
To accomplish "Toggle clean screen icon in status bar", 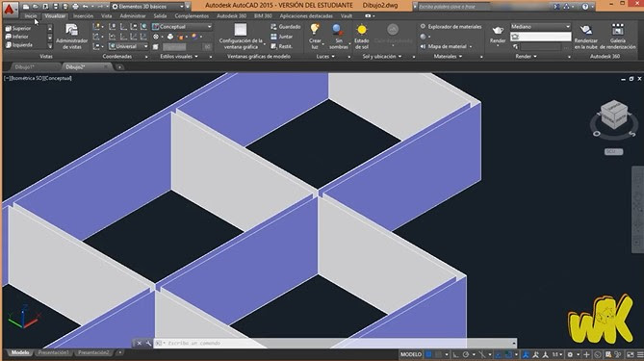I will 631,354.
